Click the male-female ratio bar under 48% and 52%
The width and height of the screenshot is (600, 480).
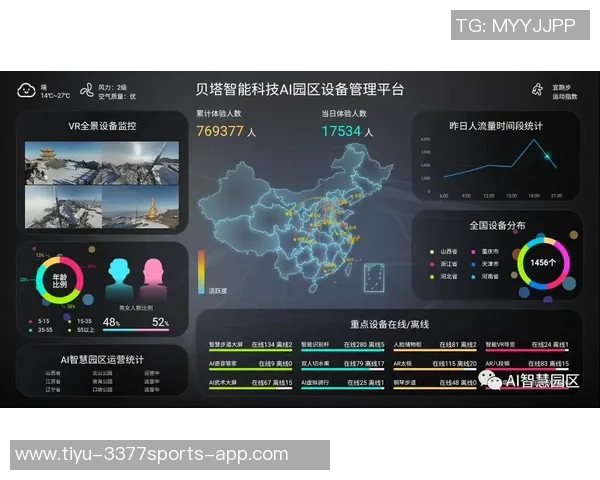pyautogui.click(x=136, y=330)
